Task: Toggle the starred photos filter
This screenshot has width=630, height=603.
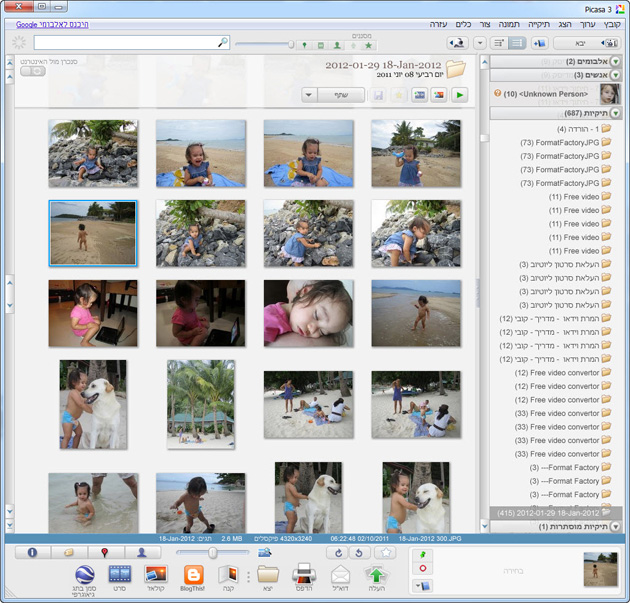Action: click(368, 45)
